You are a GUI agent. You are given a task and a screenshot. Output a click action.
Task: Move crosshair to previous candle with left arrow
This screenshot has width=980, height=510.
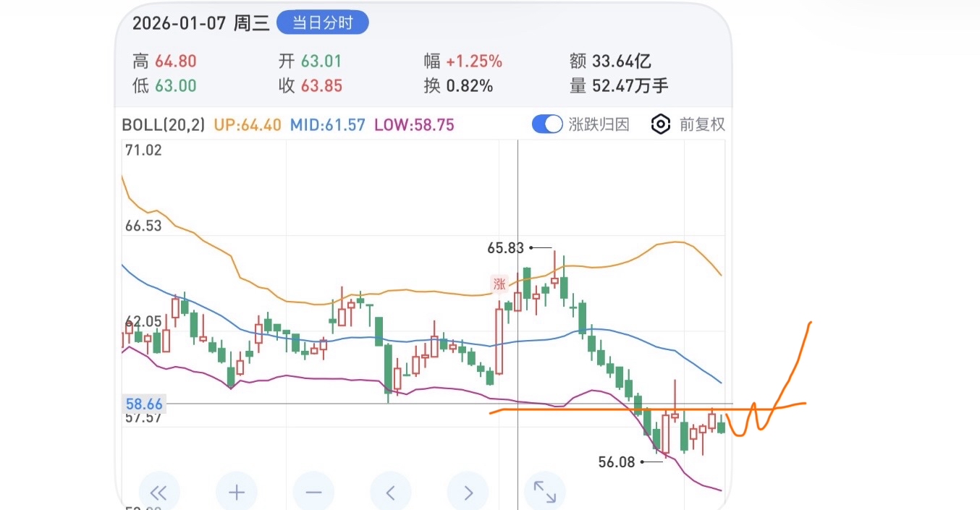[391, 493]
